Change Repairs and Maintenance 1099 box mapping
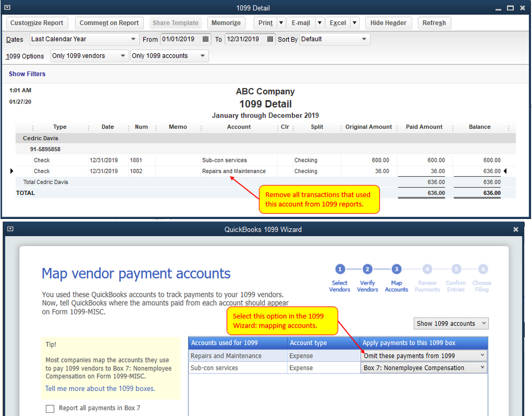Screen dimensions: 532x416 [424, 356]
